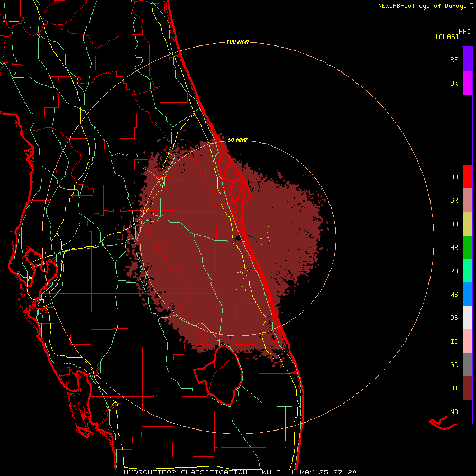
Task: Click the RA light-green legend swatch
Action: point(467,271)
